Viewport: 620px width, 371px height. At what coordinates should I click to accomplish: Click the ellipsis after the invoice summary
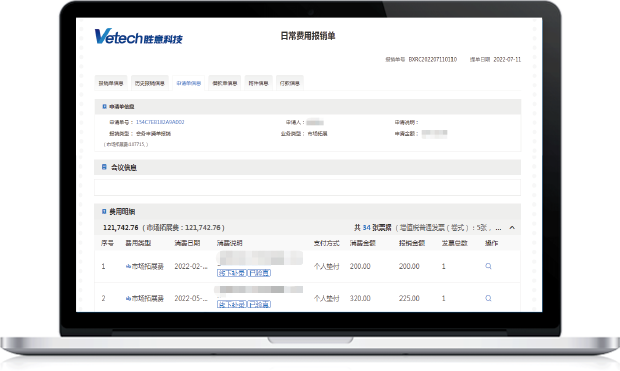tap(498, 228)
